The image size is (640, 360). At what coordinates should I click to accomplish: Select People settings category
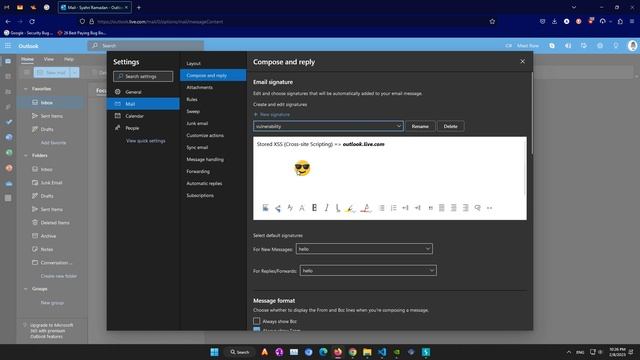(143, 128)
